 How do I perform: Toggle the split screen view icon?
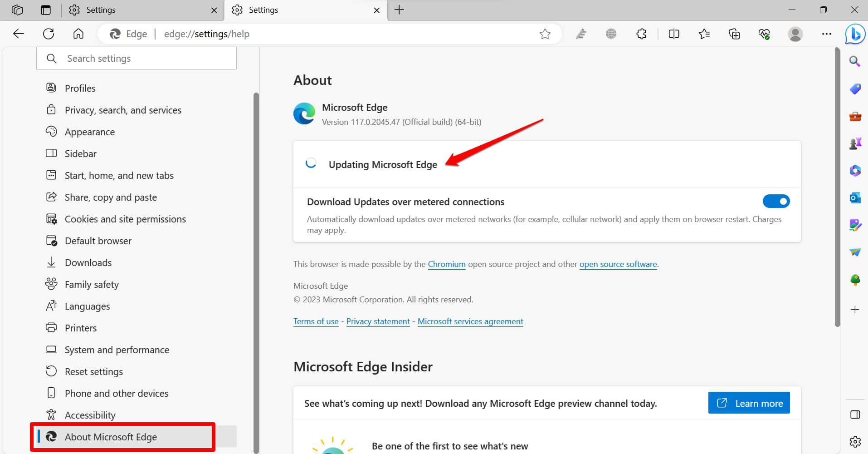[674, 34]
